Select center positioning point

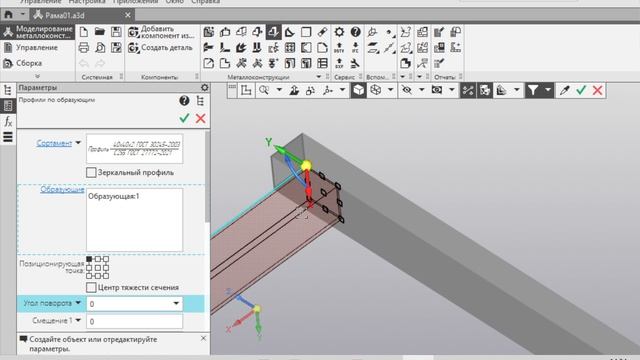98,268
